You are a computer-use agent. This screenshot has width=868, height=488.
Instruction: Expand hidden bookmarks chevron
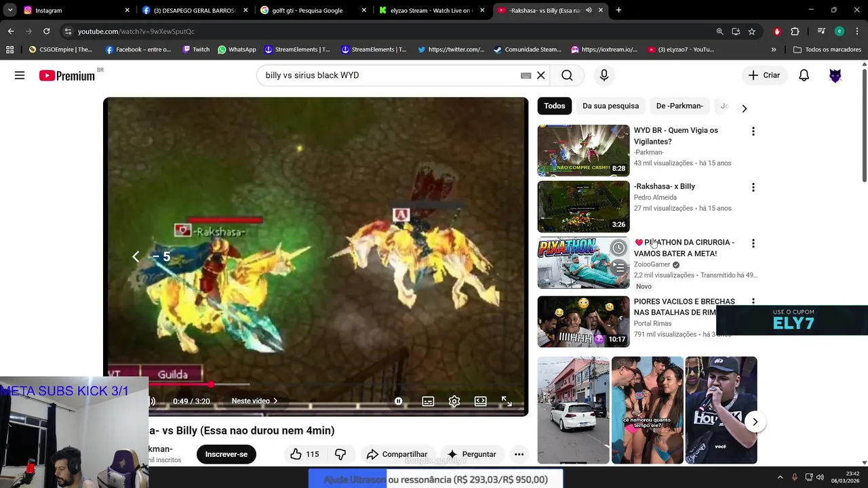(x=773, y=49)
